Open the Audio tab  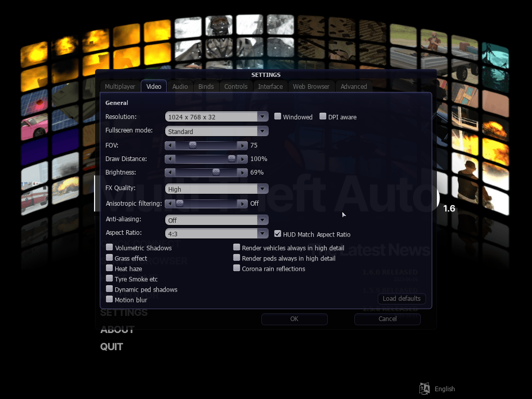[x=180, y=87]
